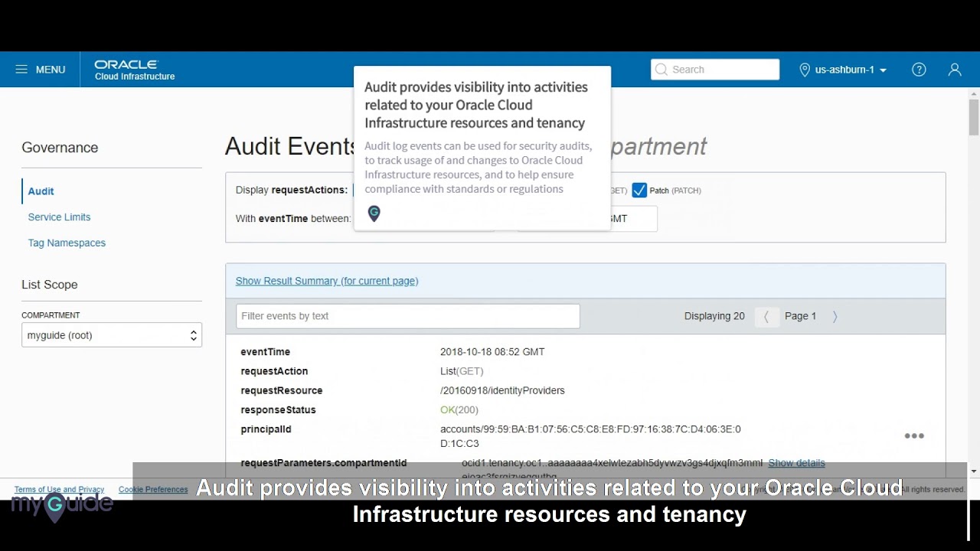Click the responseStatus OK(200) value

pyautogui.click(x=459, y=410)
